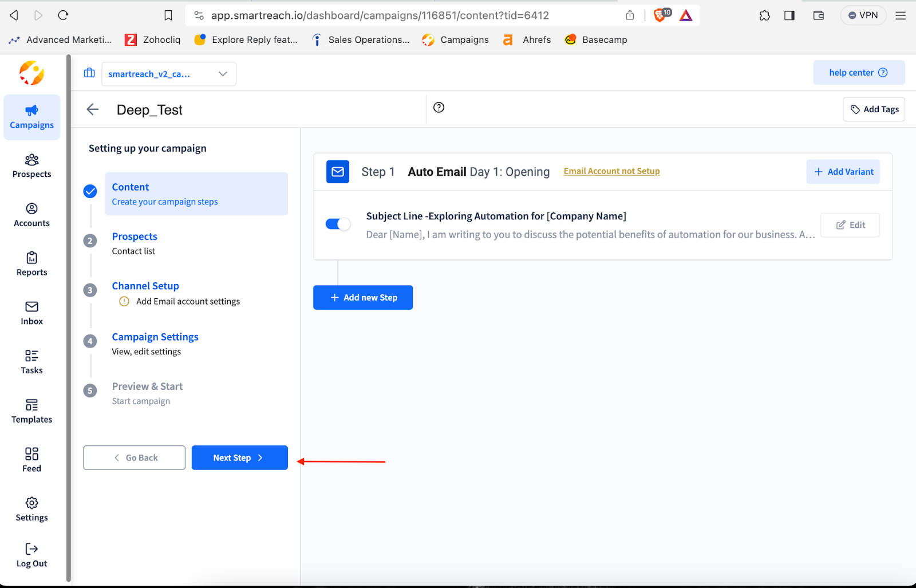The width and height of the screenshot is (916, 588).
Task: Open browser extensions puzzle icon
Action: [x=765, y=15]
